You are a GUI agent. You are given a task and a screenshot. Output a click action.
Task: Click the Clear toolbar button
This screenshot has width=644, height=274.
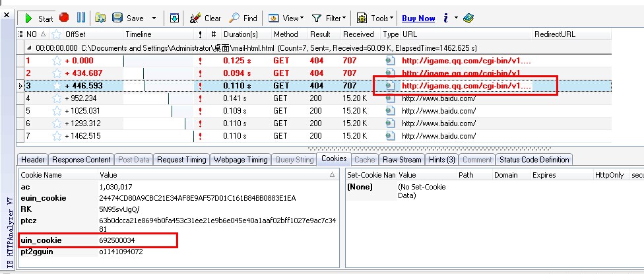click(x=205, y=18)
